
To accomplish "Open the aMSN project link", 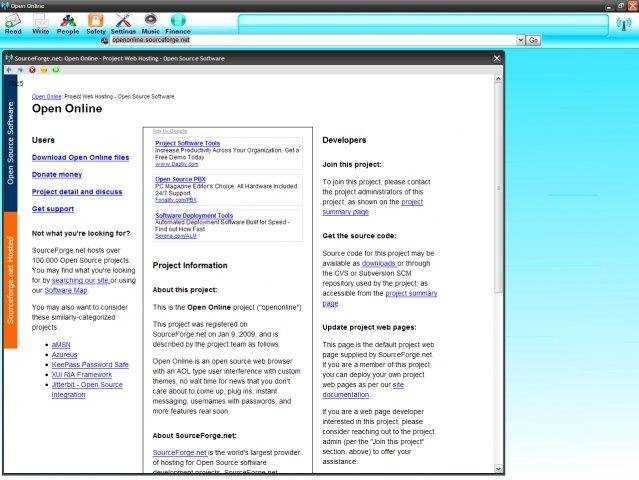I will 61,345.
